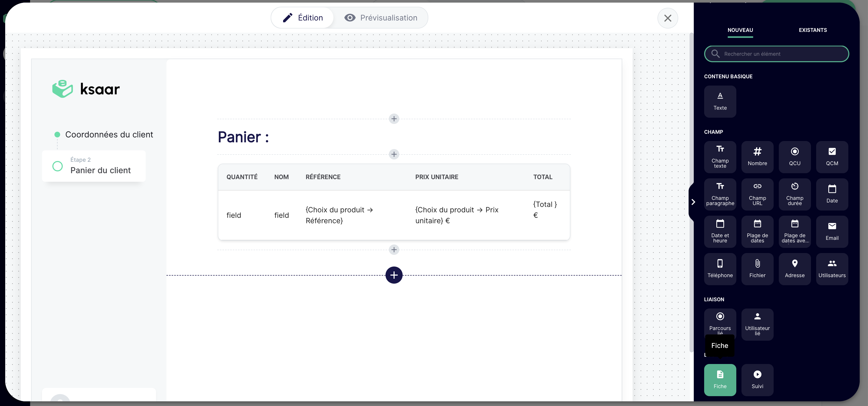Click the RÉFÉRENCE column header
Viewport: 868px width, 406px height.
[x=323, y=177]
